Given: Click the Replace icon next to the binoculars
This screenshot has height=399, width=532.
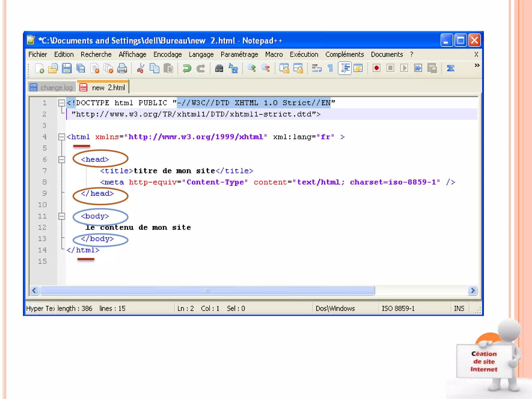Looking at the screenshot, I should (x=233, y=68).
